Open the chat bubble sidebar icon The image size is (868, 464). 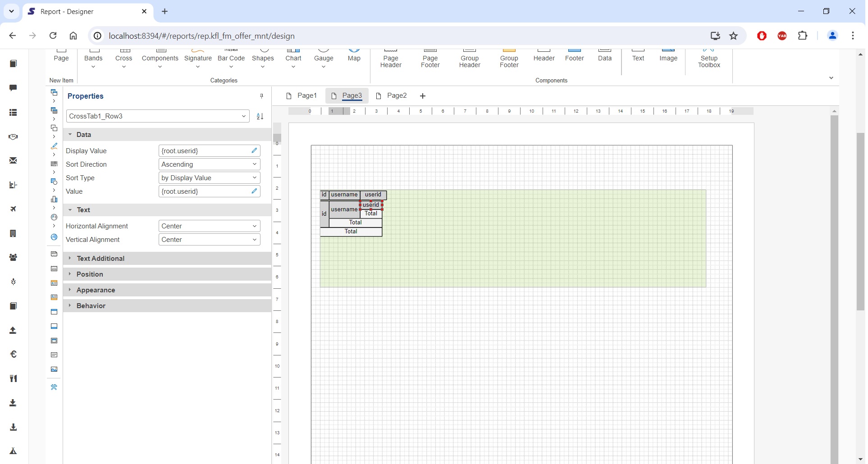coord(13,88)
